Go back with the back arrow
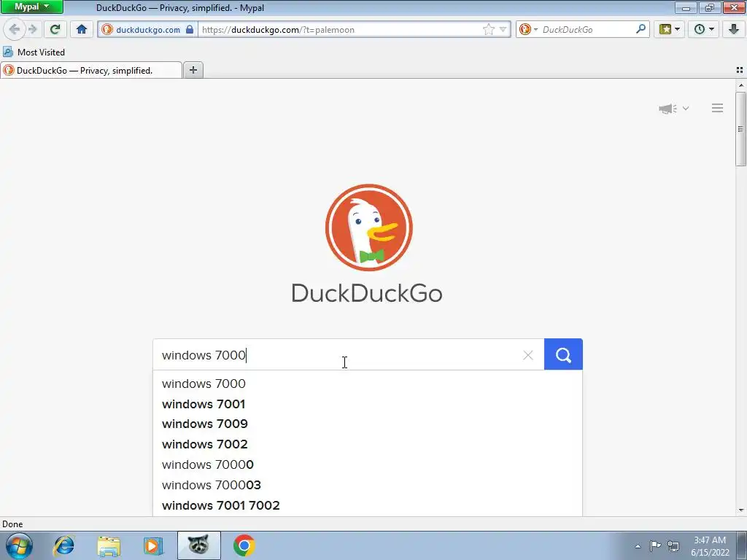747x560 pixels. click(14, 29)
